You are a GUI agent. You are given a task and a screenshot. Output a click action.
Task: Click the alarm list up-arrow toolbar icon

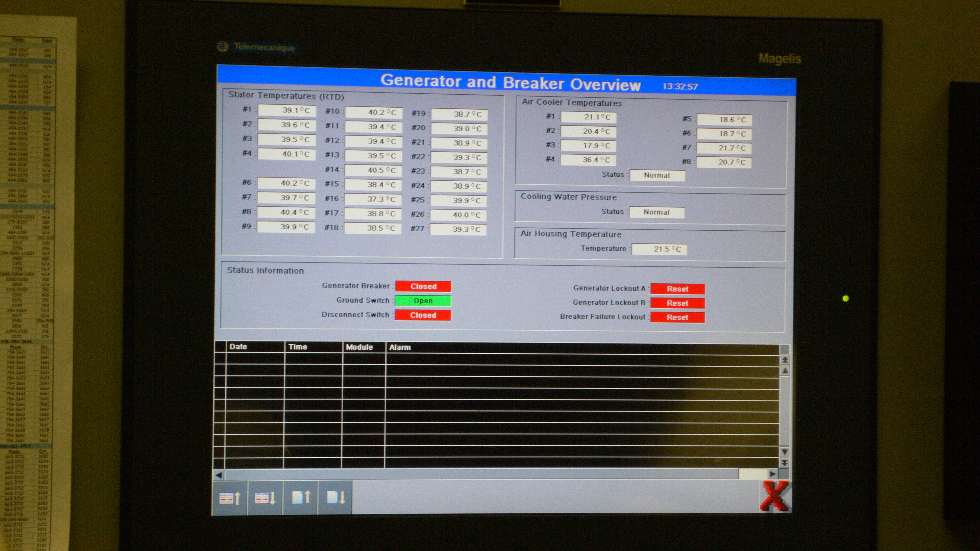point(230,498)
